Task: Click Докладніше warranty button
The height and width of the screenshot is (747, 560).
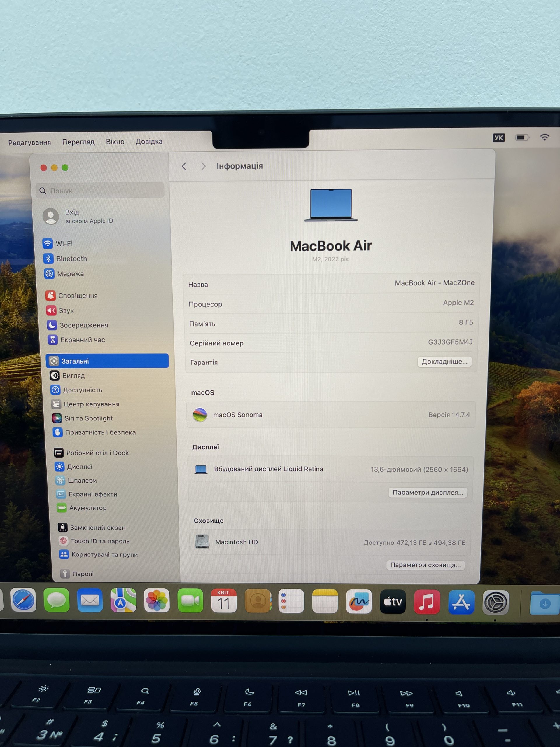Action: point(444,362)
